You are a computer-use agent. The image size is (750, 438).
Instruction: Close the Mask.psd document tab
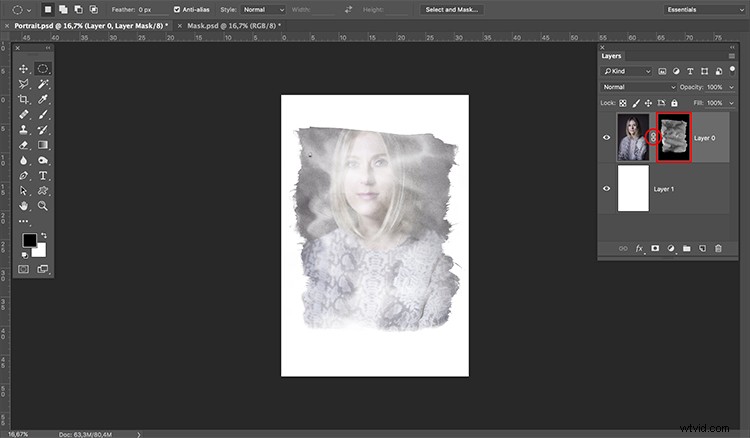point(180,26)
